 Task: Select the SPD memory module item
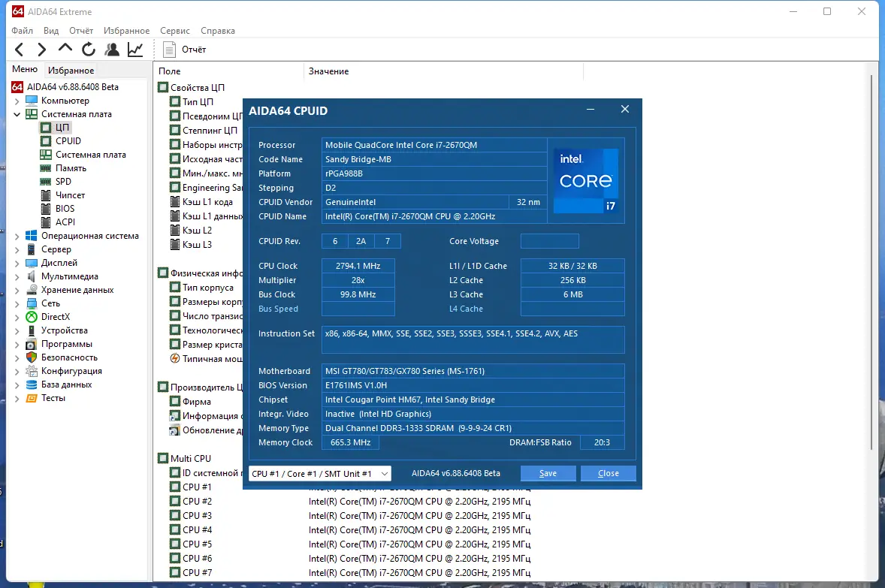(x=63, y=182)
